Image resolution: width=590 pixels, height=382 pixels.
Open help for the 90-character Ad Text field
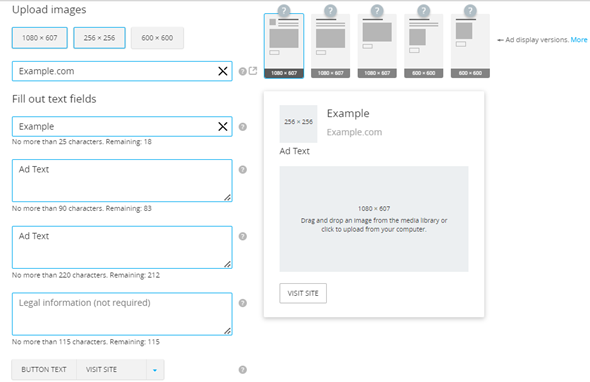(243, 170)
